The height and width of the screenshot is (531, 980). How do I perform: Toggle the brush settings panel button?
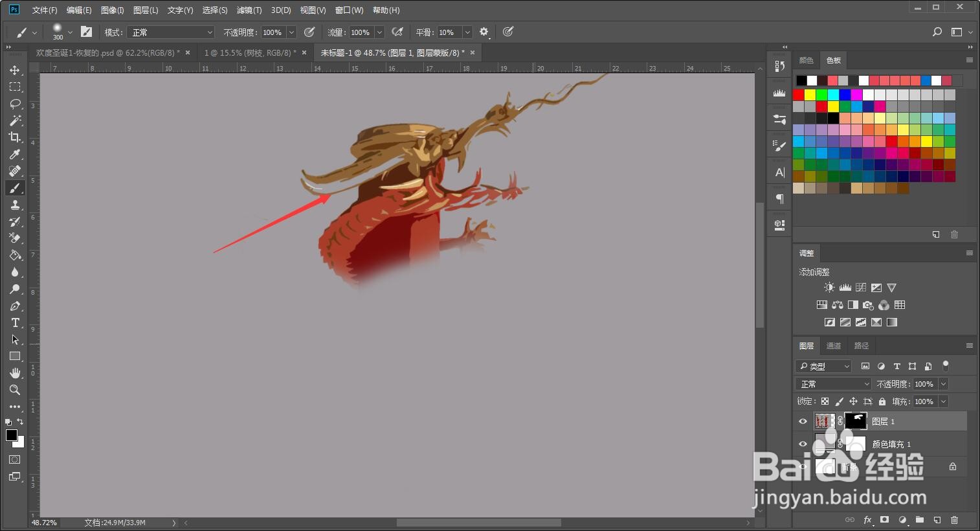(x=86, y=32)
